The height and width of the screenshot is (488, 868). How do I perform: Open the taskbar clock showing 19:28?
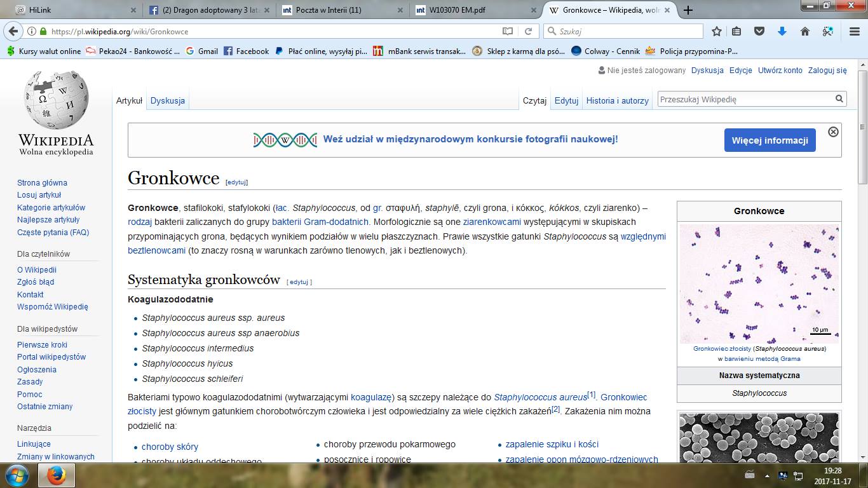coord(833,475)
